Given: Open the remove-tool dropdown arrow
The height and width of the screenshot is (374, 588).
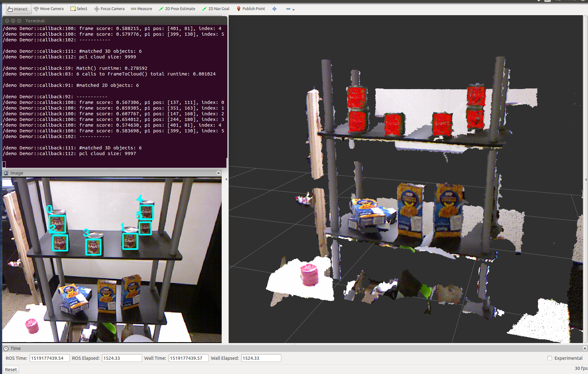Looking at the screenshot, I should 293,10.
